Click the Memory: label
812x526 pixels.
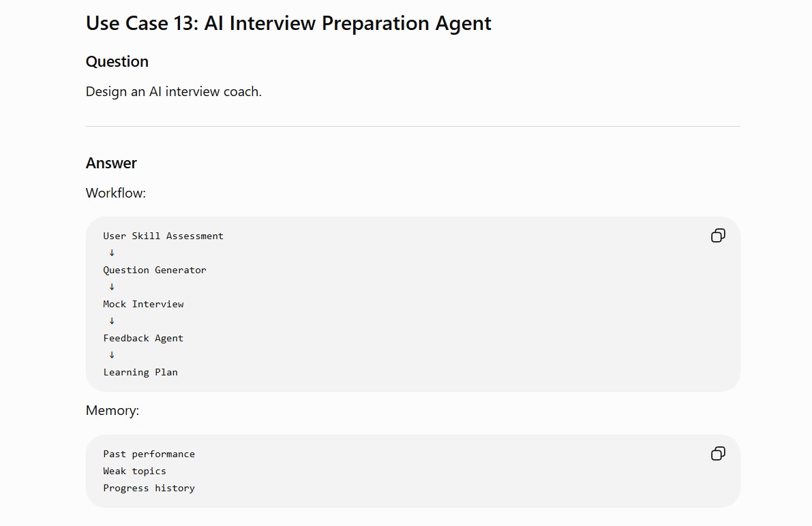click(112, 411)
